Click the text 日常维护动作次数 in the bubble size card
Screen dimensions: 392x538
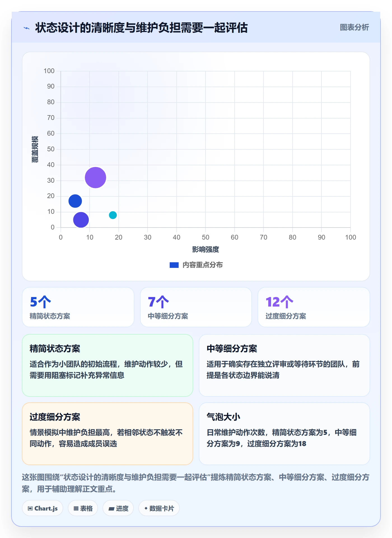point(236,432)
